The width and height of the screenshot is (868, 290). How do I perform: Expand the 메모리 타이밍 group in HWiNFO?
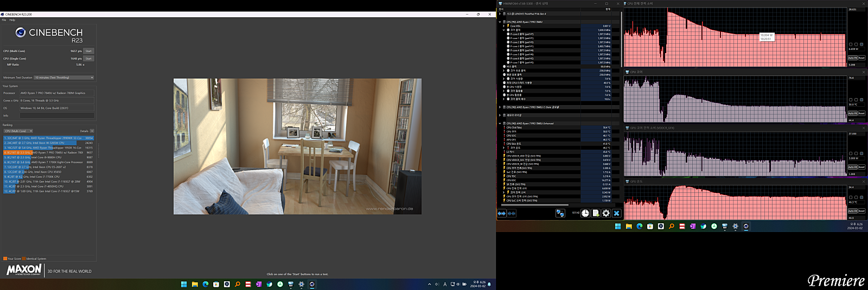coord(500,115)
